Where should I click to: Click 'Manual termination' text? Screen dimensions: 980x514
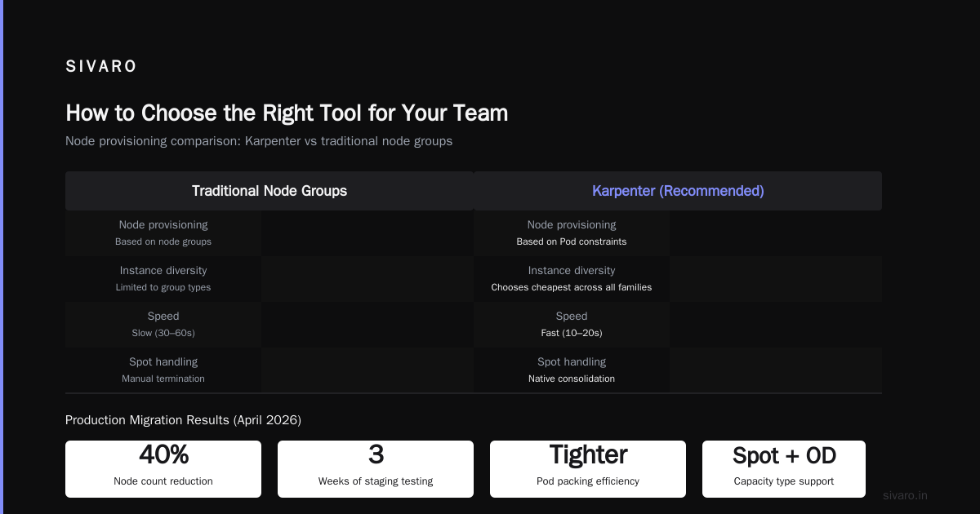point(163,379)
